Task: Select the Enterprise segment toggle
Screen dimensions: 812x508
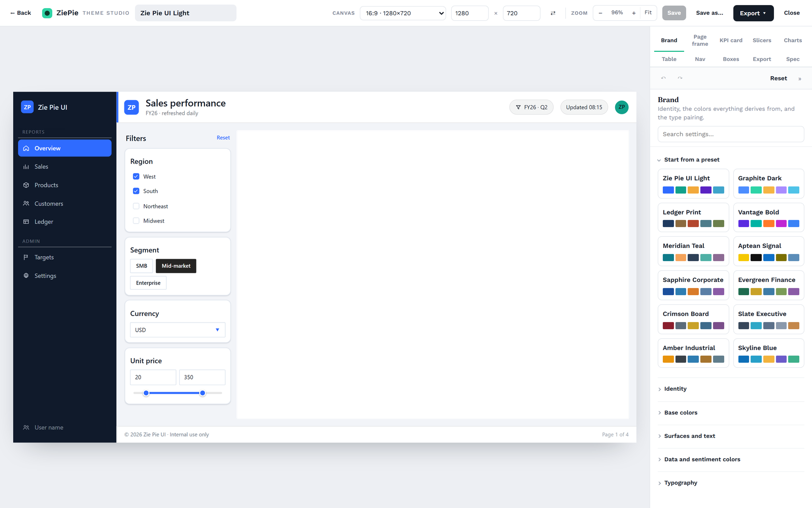Action: click(148, 283)
